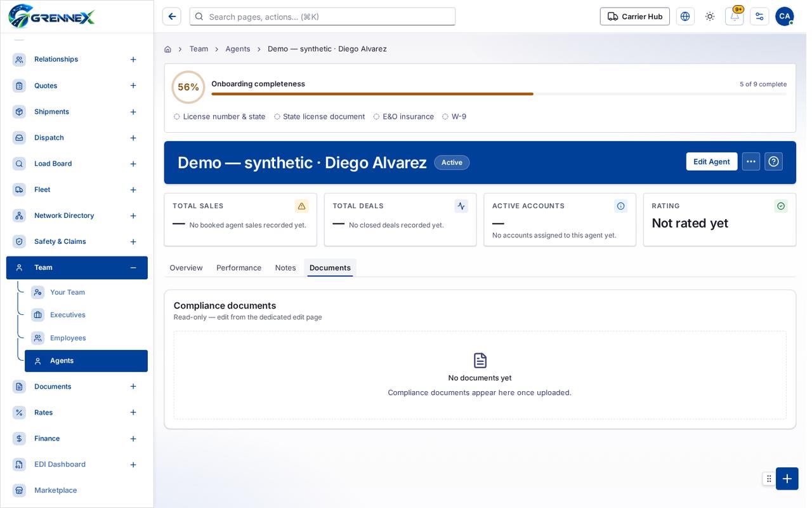Click the drag handle beside plus button
812x508 pixels.
[x=769, y=479]
